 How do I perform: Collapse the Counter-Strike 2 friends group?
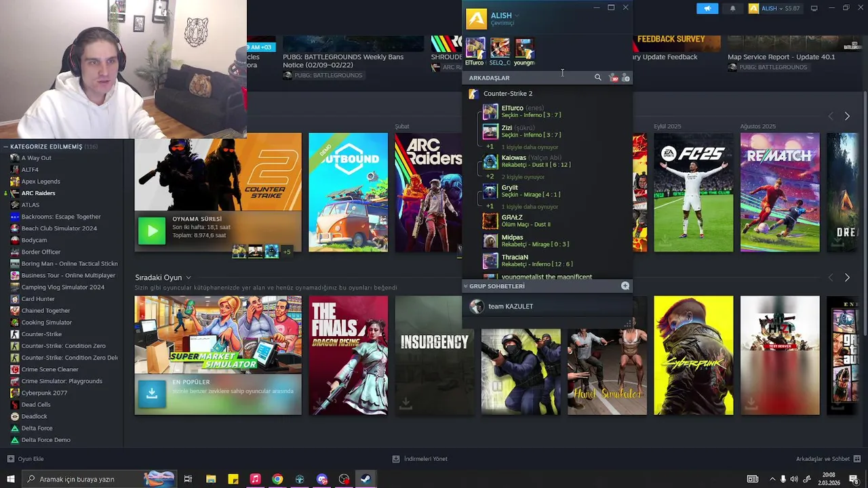click(x=507, y=94)
